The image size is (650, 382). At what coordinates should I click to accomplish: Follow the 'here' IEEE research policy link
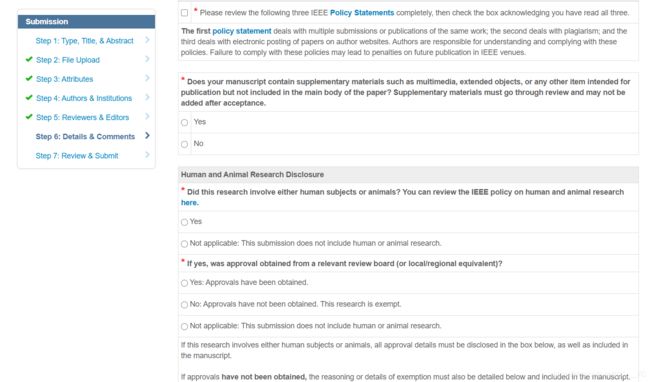point(189,203)
